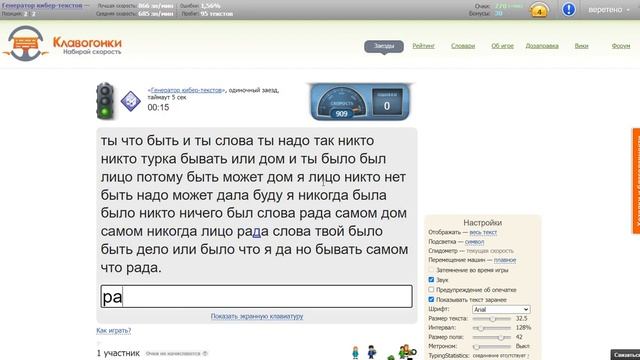
Task: Change Перемещение машин via плавное link
Action: point(504,260)
